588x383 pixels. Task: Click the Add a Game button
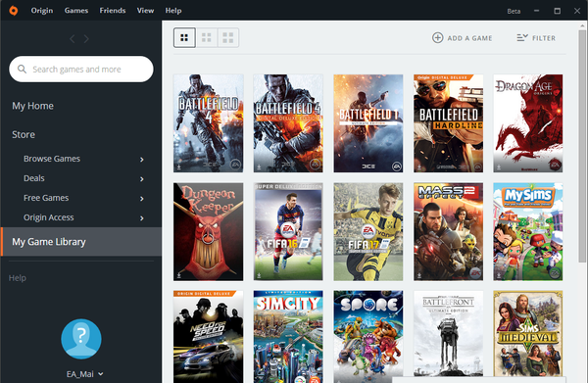coord(462,38)
